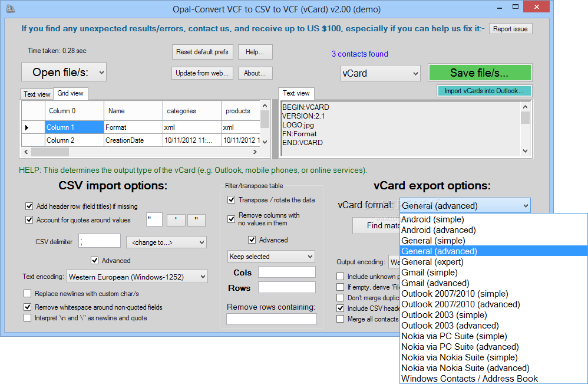
Task: Click the Report issue button
Action: pos(510,29)
